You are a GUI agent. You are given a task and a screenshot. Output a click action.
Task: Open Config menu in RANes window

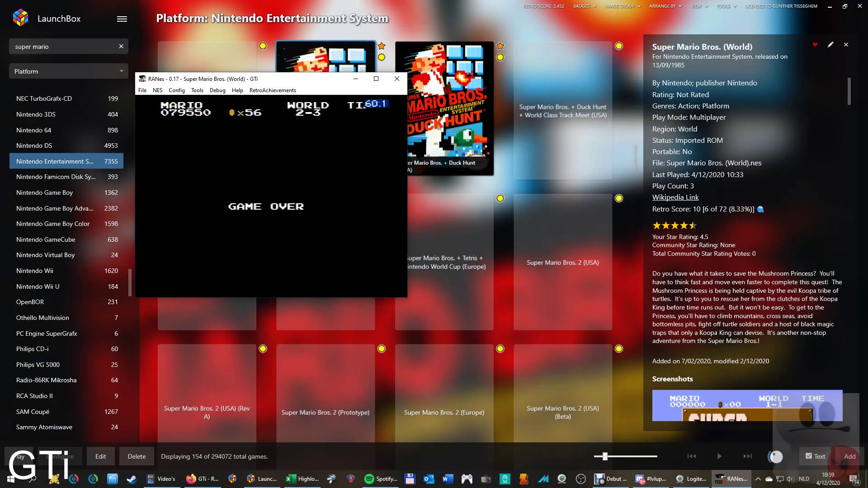coord(177,90)
